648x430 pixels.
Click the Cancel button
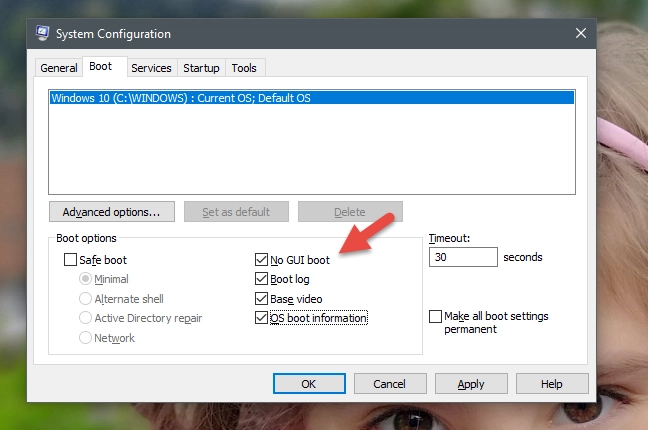(x=390, y=384)
